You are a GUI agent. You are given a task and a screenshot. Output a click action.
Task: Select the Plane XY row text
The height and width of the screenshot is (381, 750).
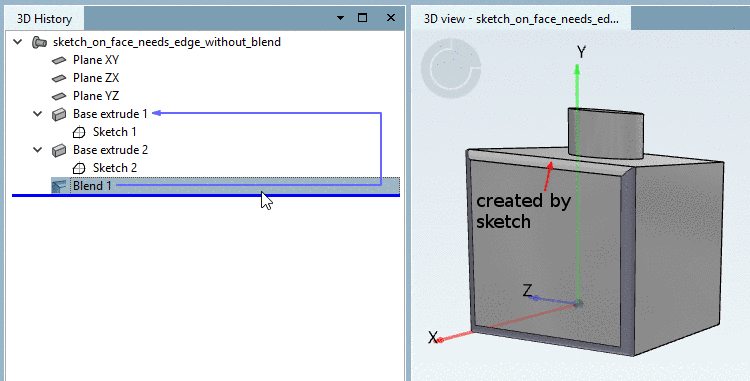tap(96, 60)
